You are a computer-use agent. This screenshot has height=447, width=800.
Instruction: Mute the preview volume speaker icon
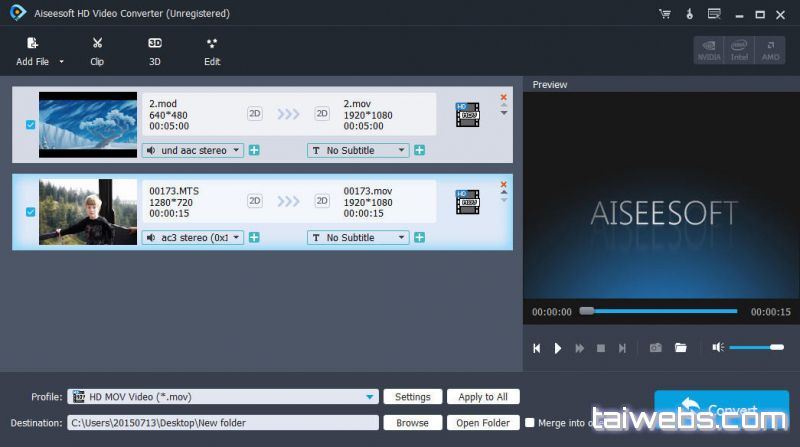717,348
